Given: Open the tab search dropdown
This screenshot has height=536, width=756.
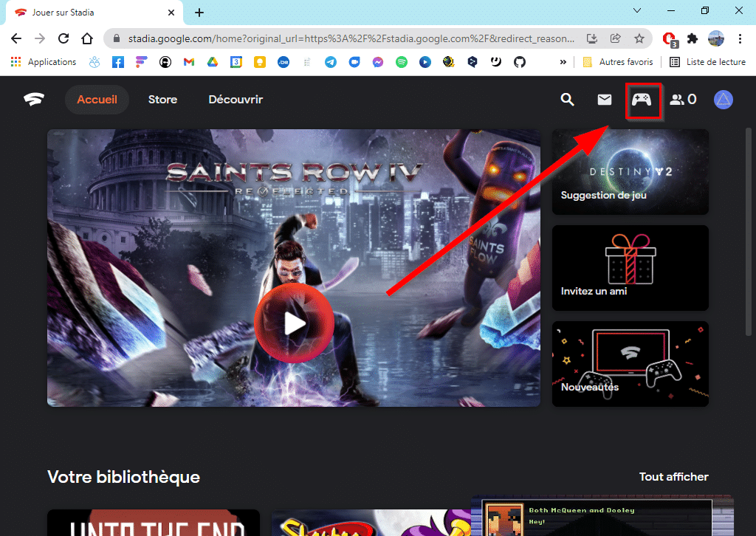Looking at the screenshot, I should (637, 10).
